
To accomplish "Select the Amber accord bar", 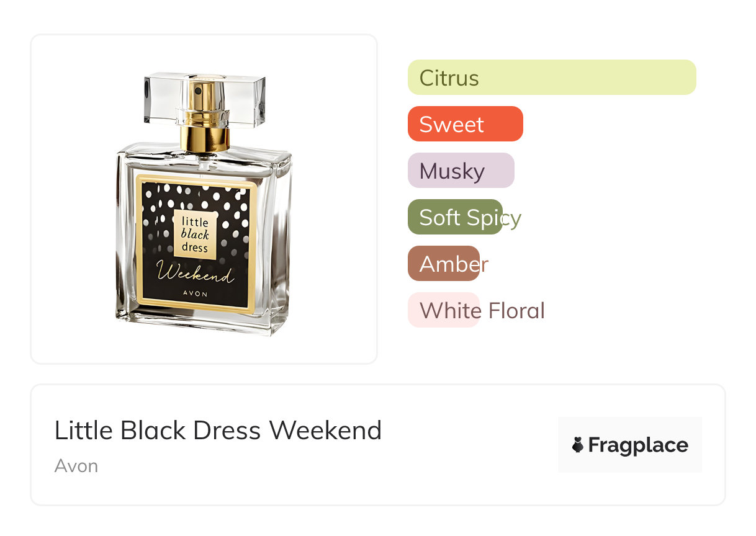I will [443, 264].
